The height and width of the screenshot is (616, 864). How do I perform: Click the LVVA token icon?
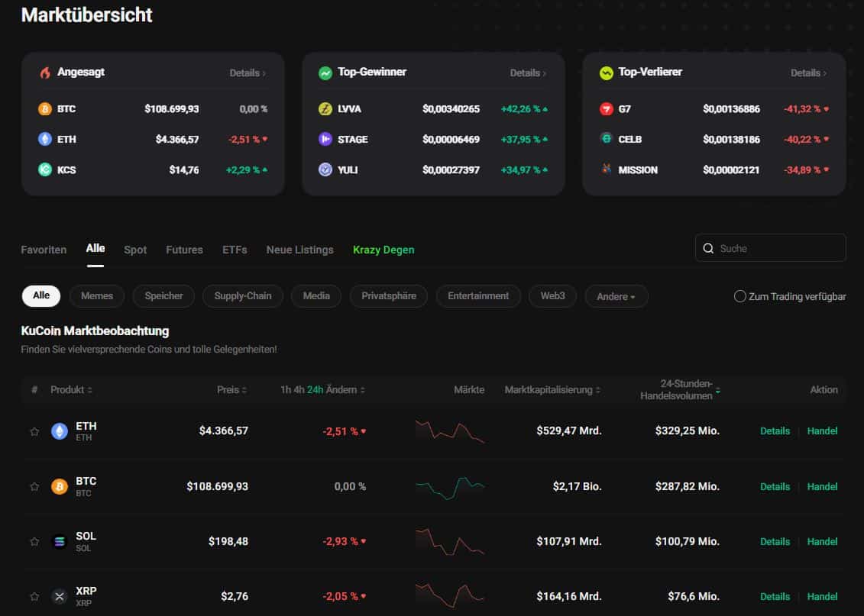pos(325,109)
